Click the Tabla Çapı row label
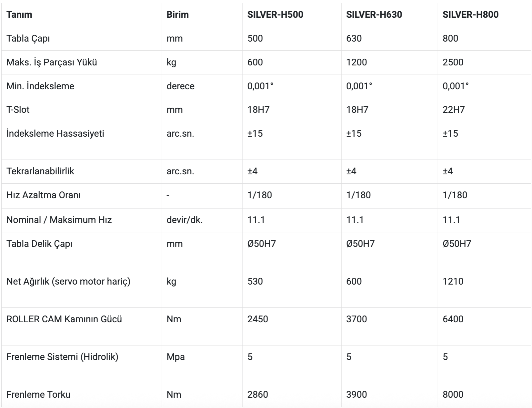The image size is (532, 408). tap(28, 39)
